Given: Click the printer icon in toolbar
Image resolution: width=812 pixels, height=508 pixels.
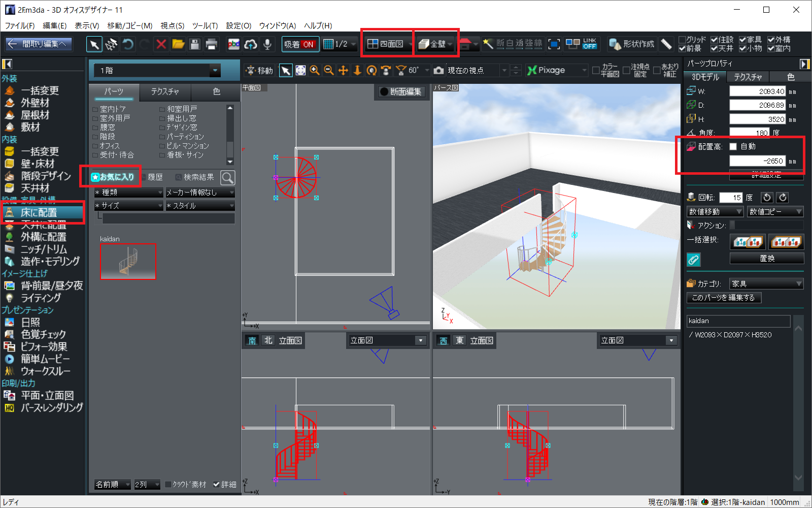Looking at the screenshot, I should pyautogui.click(x=211, y=45).
